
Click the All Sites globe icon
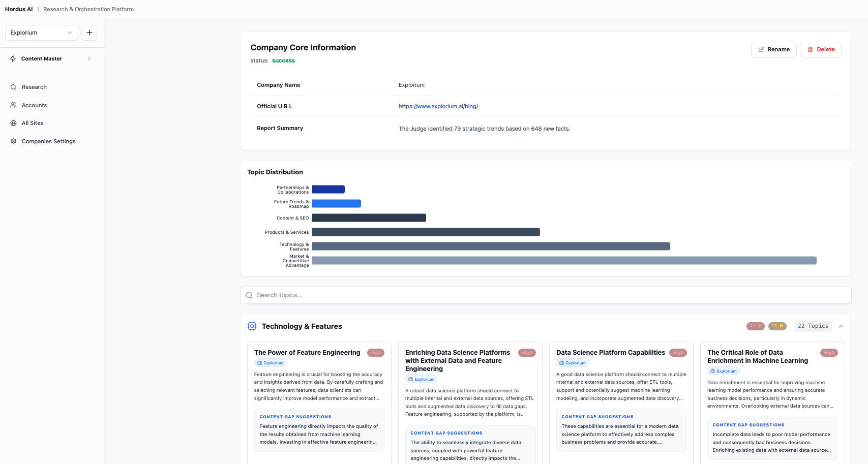coord(14,123)
